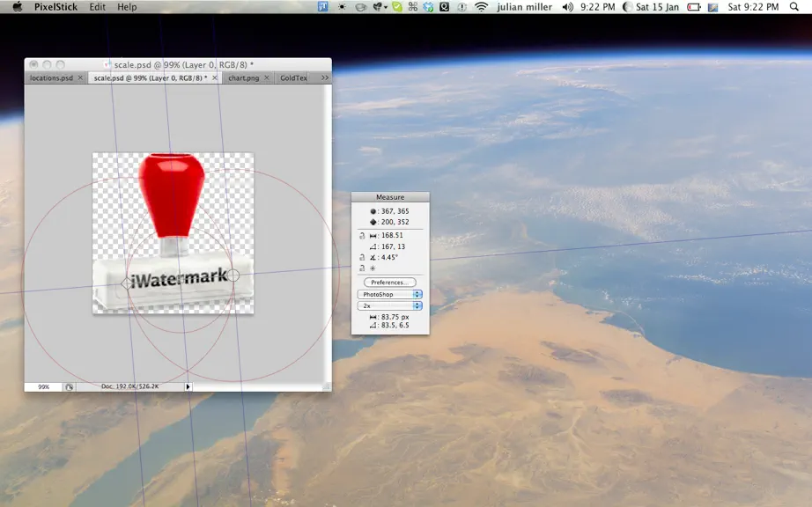Open the document info arrow in the status bar
Image resolution: width=812 pixels, height=507 pixels.
[188, 386]
